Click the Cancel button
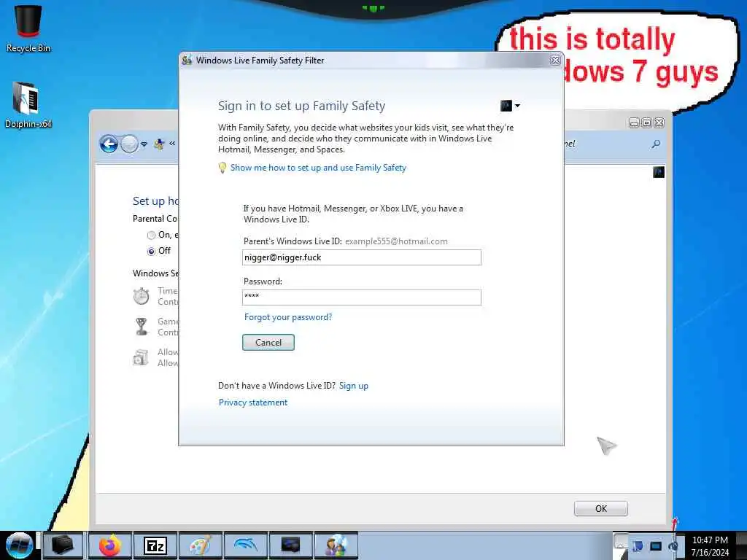 coord(268,343)
